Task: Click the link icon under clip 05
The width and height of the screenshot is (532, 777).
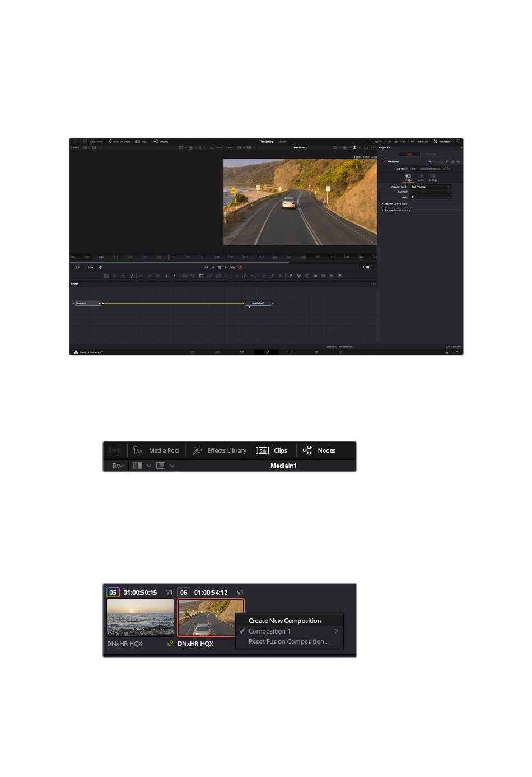Action: pyautogui.click(x=170, y=644)
